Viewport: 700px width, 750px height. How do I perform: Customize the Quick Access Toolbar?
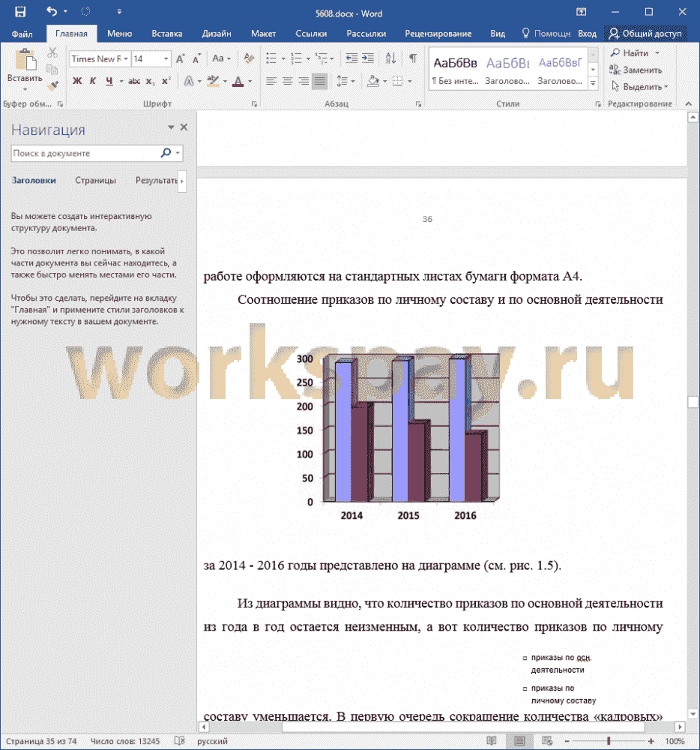coord(119,12)
